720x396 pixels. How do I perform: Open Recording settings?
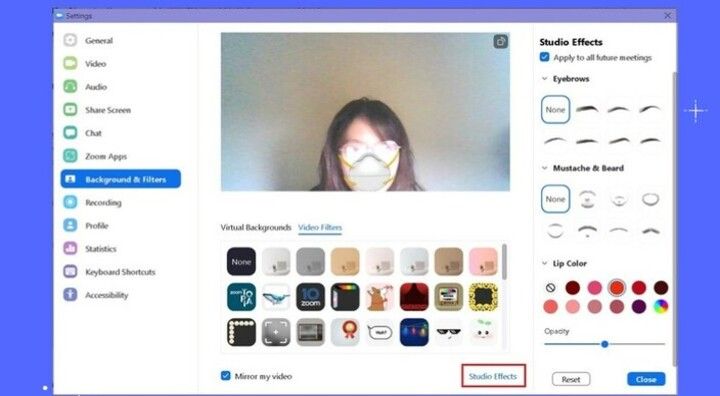pyautogui.click(x=103, y=203)
